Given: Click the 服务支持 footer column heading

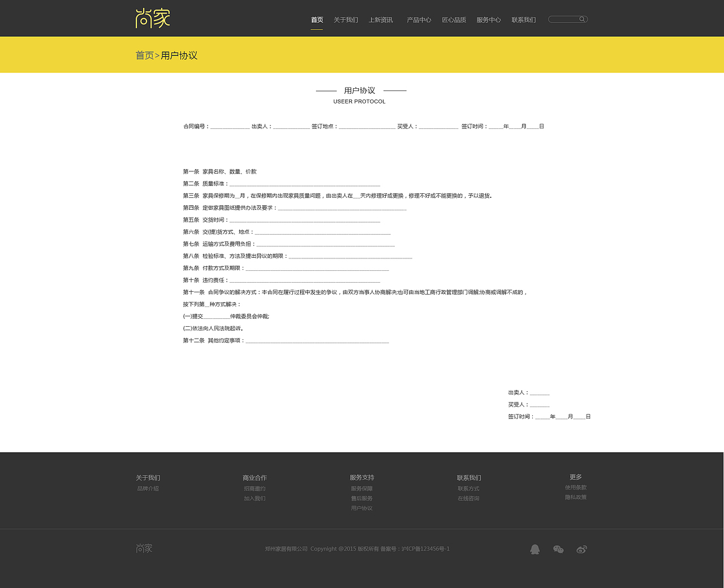Looking at the screenshot, I should (x=362, y=478).
